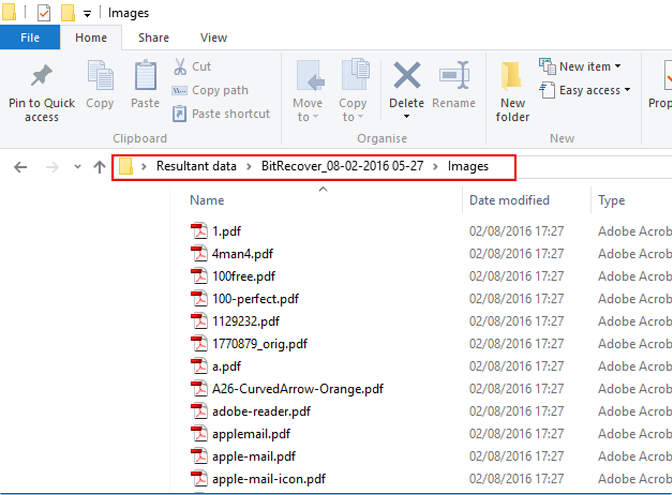Click the New item icon

547,66
